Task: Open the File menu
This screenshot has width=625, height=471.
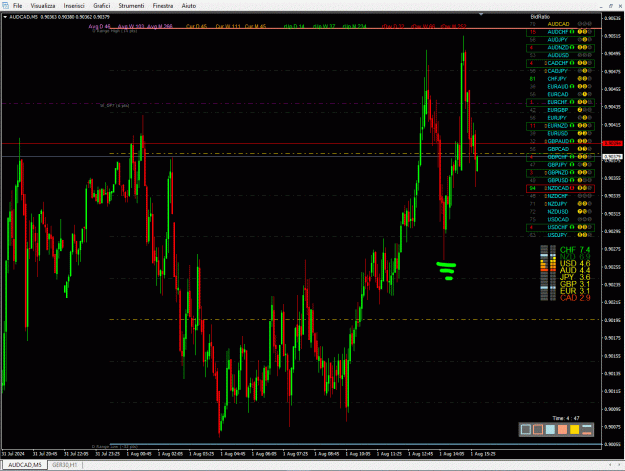Action: coord(18,6)
